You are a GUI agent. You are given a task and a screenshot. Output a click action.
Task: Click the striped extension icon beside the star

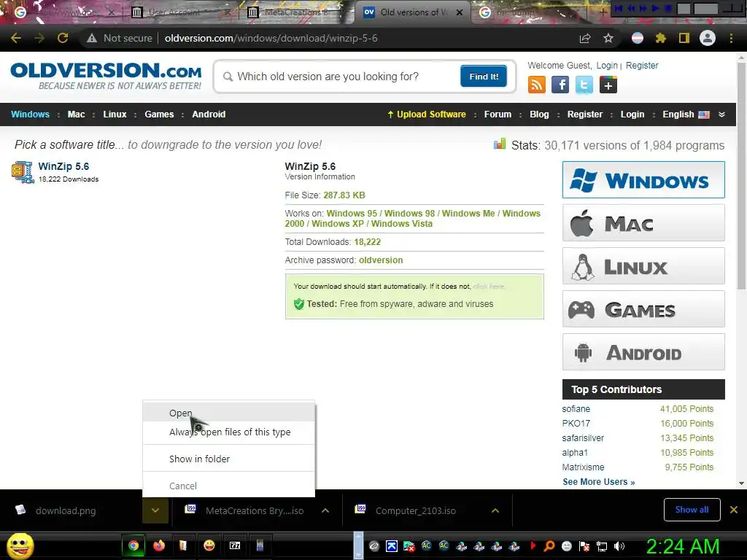[x=638, y=38]
